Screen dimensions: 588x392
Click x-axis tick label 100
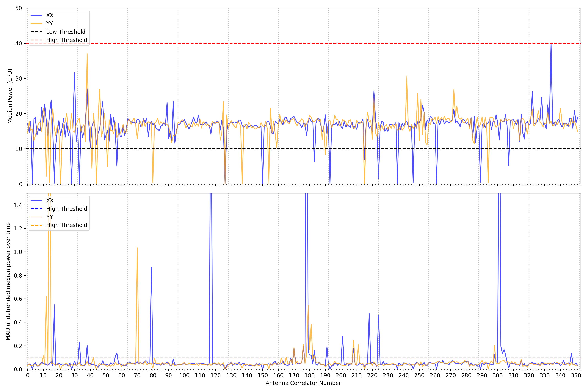tap(184, 376)
